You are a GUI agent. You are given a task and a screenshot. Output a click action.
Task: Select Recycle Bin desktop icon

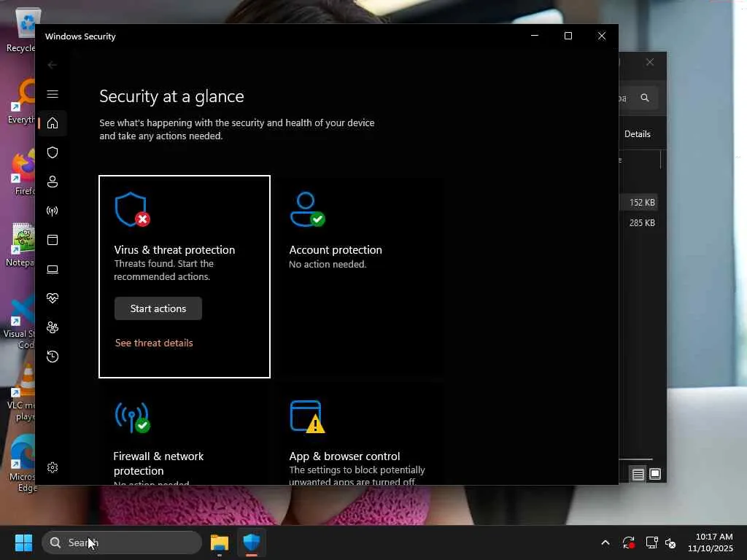(x=21, y=31)
